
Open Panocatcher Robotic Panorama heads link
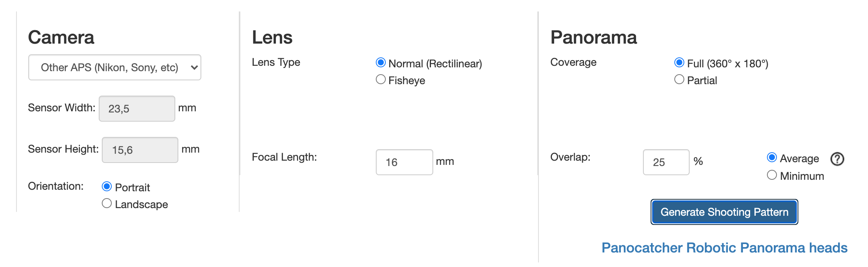click(x=724, y=248)
